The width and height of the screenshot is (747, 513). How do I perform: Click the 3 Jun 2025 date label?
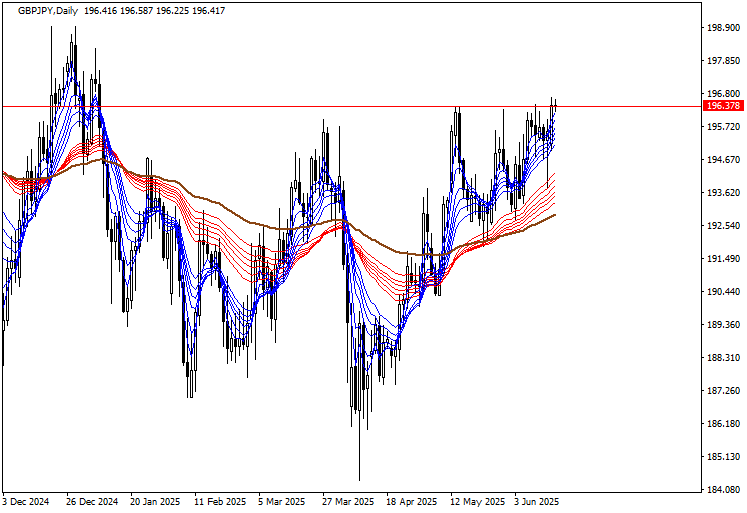pos(536,502)
